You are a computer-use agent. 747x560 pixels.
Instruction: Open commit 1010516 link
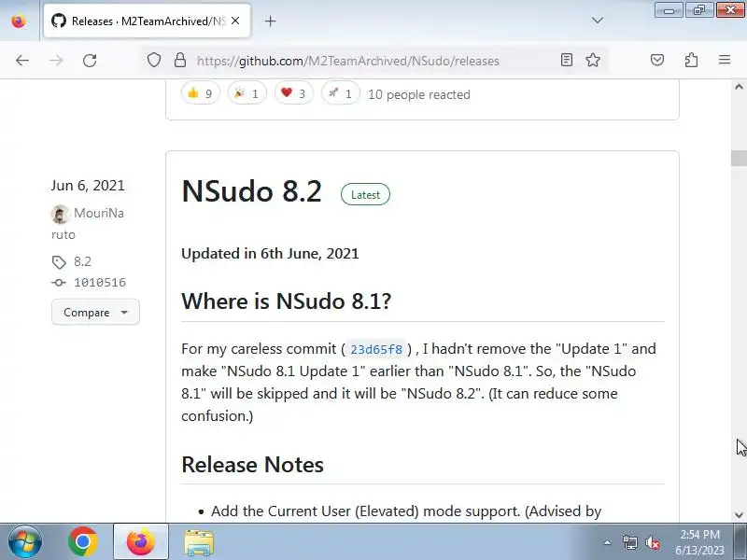coord(100,283)
